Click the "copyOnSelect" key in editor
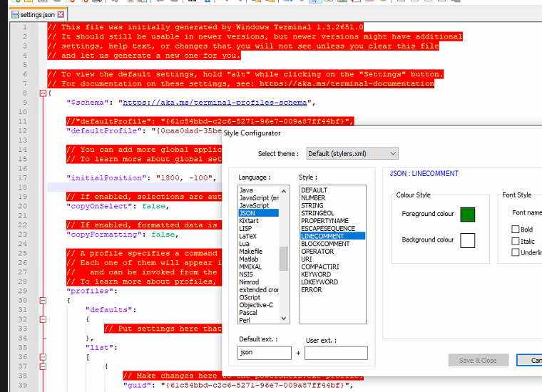 pyautogui.click(x=100, y=206)
